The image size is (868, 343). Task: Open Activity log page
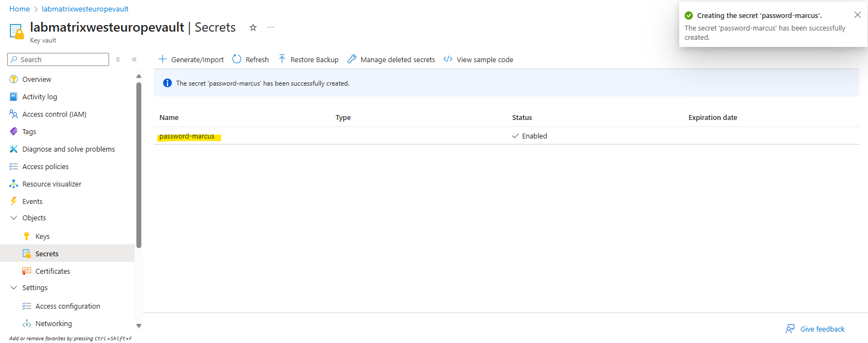coord(40,97)
